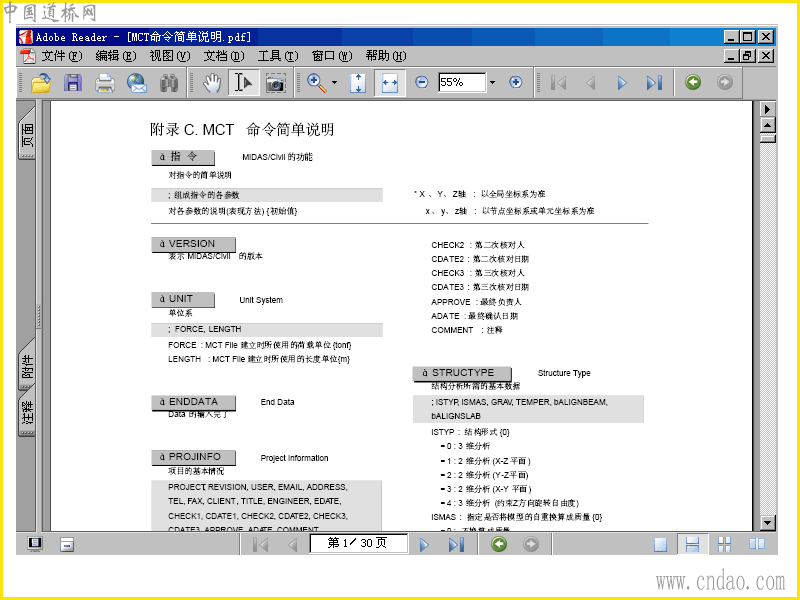Image resolution: width=800 pixels, height=600 pixels.
Task: Open the 窗口(W) menu
Action: tap(332, 56)
